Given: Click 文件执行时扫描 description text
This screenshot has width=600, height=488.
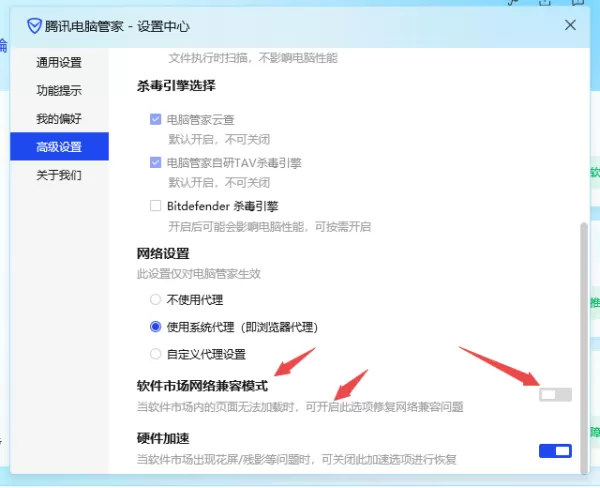Looking at the screenshot, I should pyautogui.click(x=253, y=58).
